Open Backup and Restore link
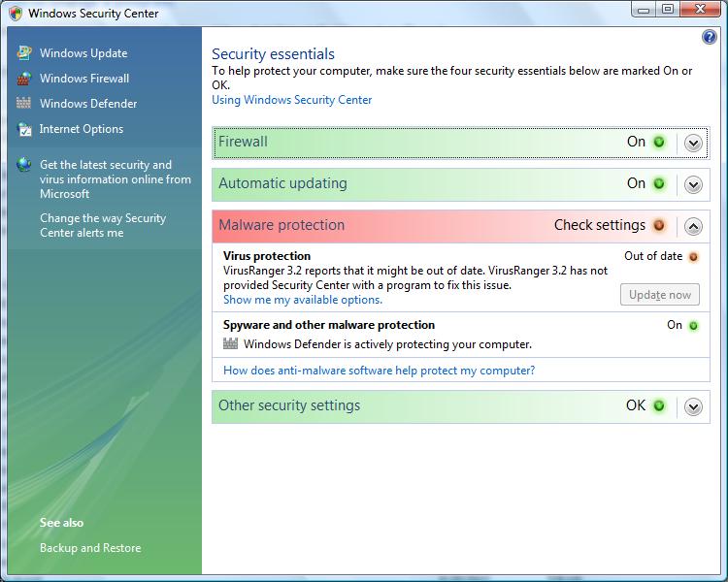Screen dimensions: 728x582 click(x=90, y=548)
